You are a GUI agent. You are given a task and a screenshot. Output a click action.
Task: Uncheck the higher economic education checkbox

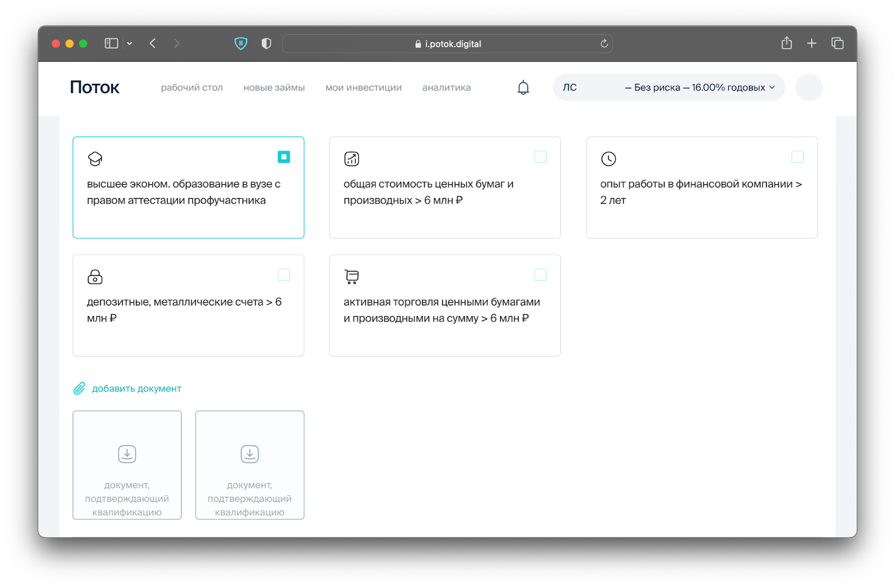(284, 157)
